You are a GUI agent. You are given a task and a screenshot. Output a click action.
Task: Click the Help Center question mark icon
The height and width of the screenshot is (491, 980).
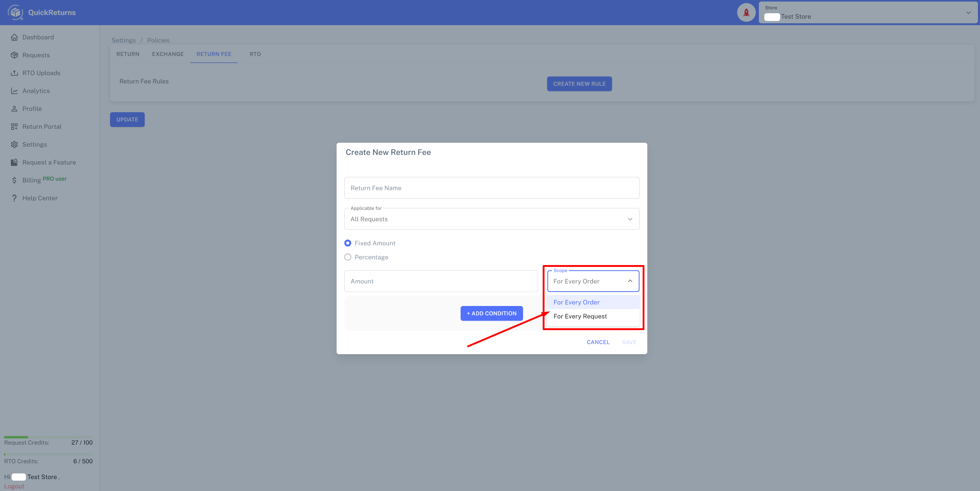(14, 198)
